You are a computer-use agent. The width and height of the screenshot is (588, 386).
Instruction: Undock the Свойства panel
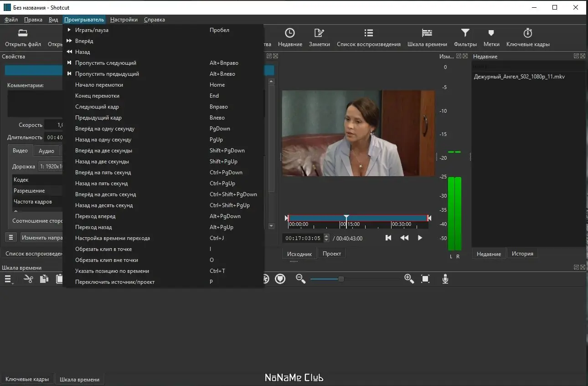point(269,56)
